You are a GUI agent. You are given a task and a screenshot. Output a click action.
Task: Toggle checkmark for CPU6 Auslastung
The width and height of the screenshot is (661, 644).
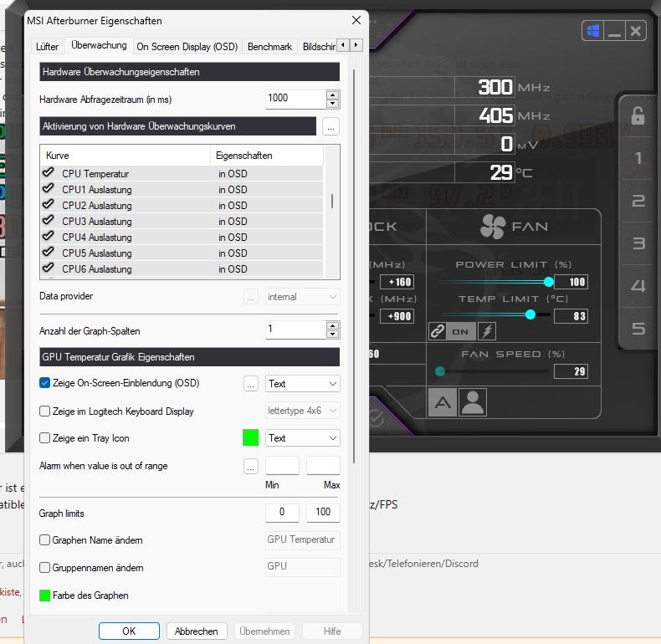point(48,268)
